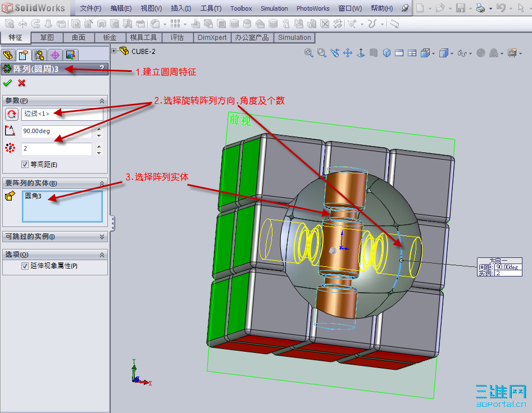Switch to the 钣金 tab

click(110, 37)
